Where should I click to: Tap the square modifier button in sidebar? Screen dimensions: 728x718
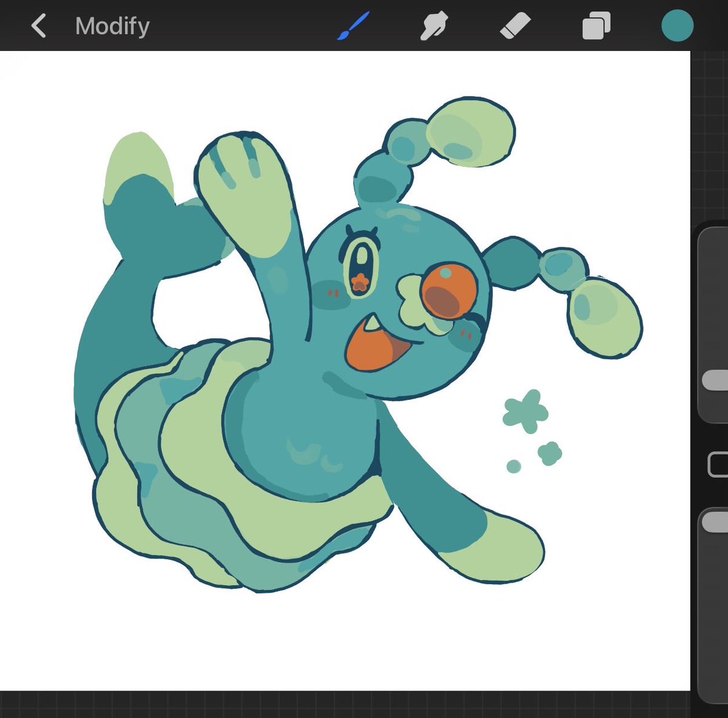tap(718, 465)
